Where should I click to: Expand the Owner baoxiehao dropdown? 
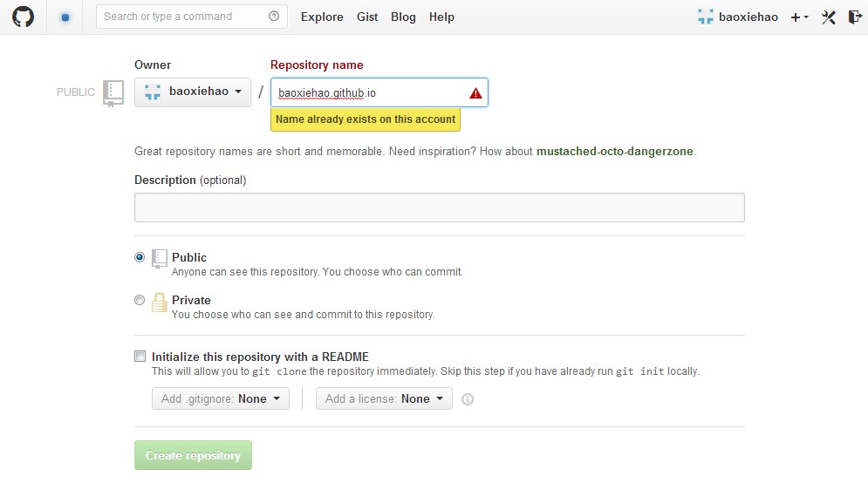(193, 92)
